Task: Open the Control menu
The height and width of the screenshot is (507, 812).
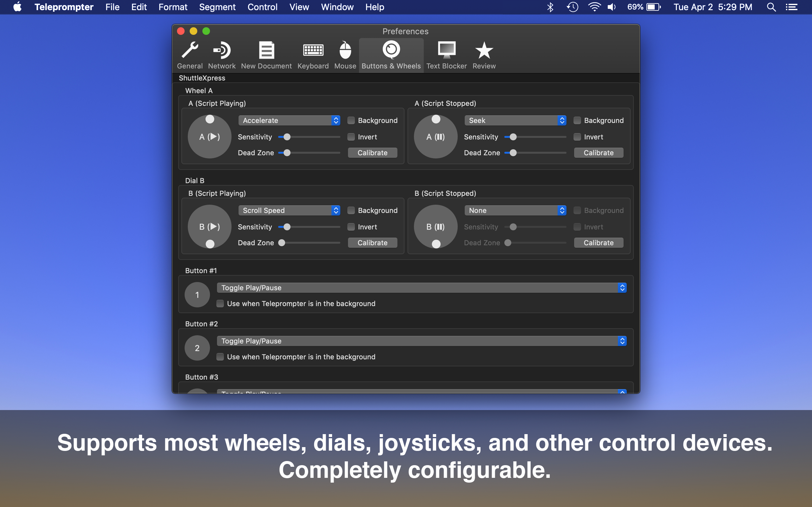Action: pos(262,7)
